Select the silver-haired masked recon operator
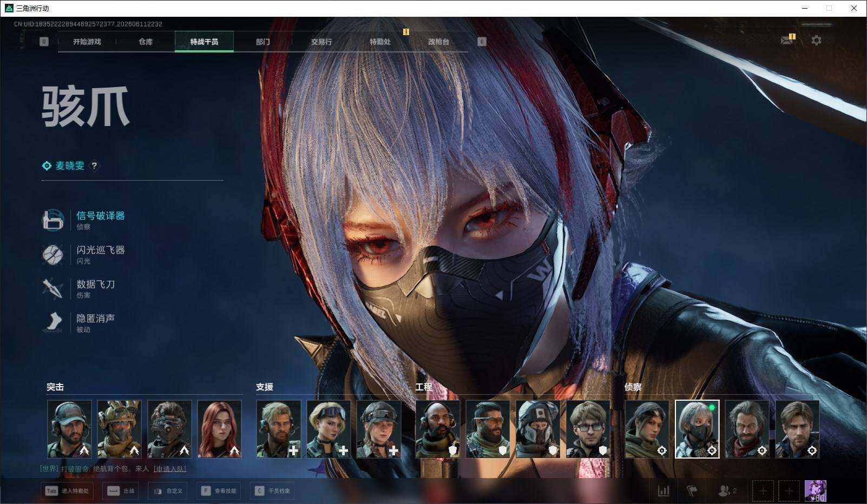Image resolution: width=867 pixels, height=504 pixels. tap(697, 429)
